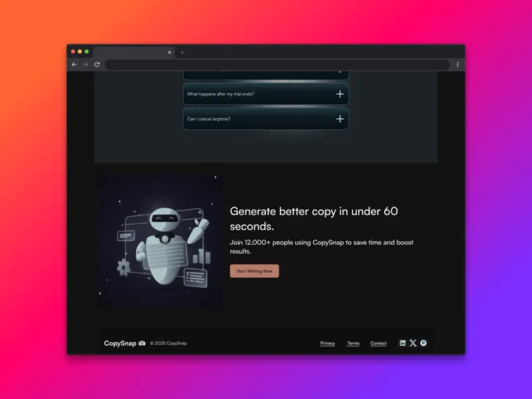Reload the page with the refresh icon
The width and height of the screenshot is (532, 399).
[x=97, y=64]
